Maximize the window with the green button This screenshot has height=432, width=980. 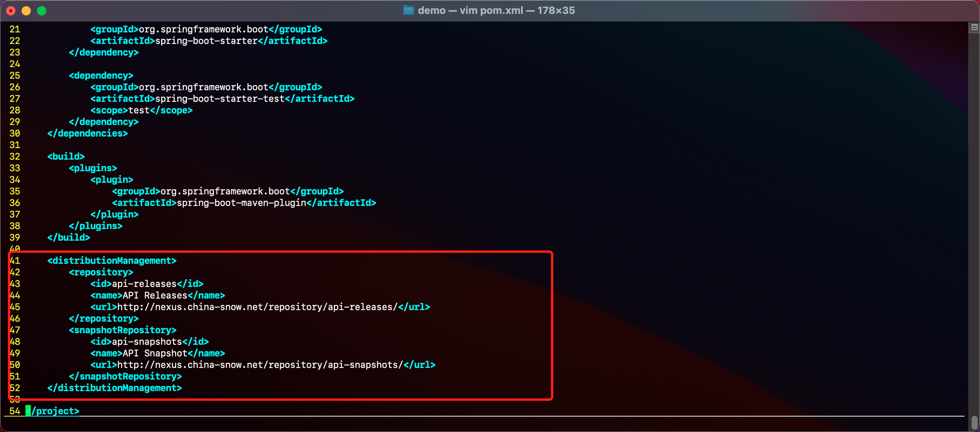click(42, 11)
